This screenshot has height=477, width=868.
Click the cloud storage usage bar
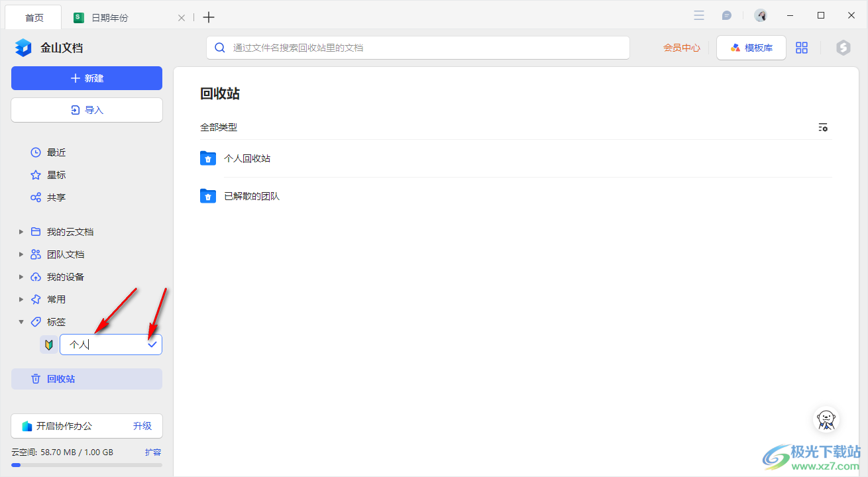pos(87,465)
